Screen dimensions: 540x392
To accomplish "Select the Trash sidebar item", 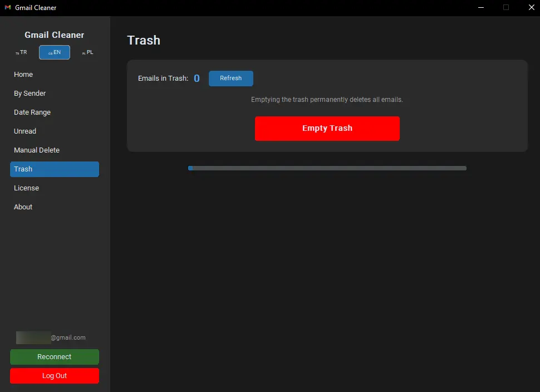I will pos(55,169).
